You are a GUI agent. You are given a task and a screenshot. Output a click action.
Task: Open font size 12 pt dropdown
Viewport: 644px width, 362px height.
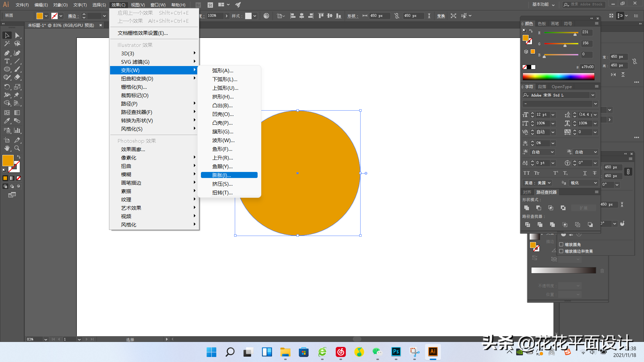[x=553, y=115]
